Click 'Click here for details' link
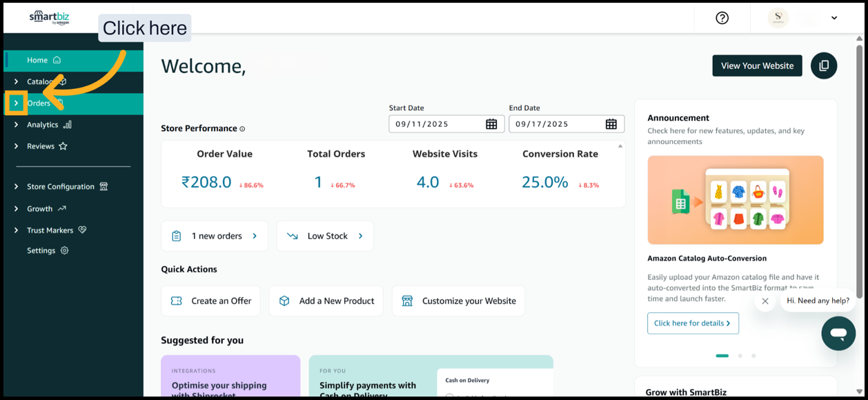This screenshot has height=400, width=868. tap(692, 323)
